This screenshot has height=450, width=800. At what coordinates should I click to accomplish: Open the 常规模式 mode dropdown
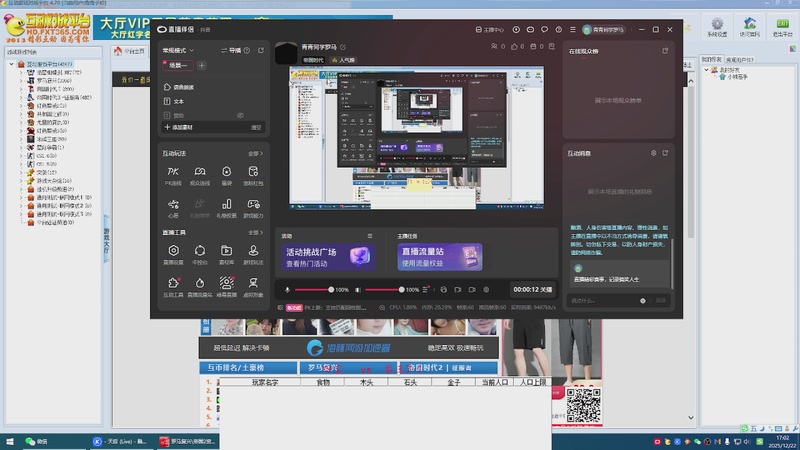[178, 51]
